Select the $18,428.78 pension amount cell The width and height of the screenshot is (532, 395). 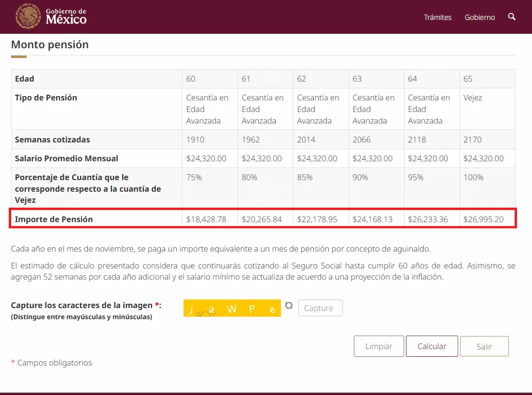[x=206, y=219]
